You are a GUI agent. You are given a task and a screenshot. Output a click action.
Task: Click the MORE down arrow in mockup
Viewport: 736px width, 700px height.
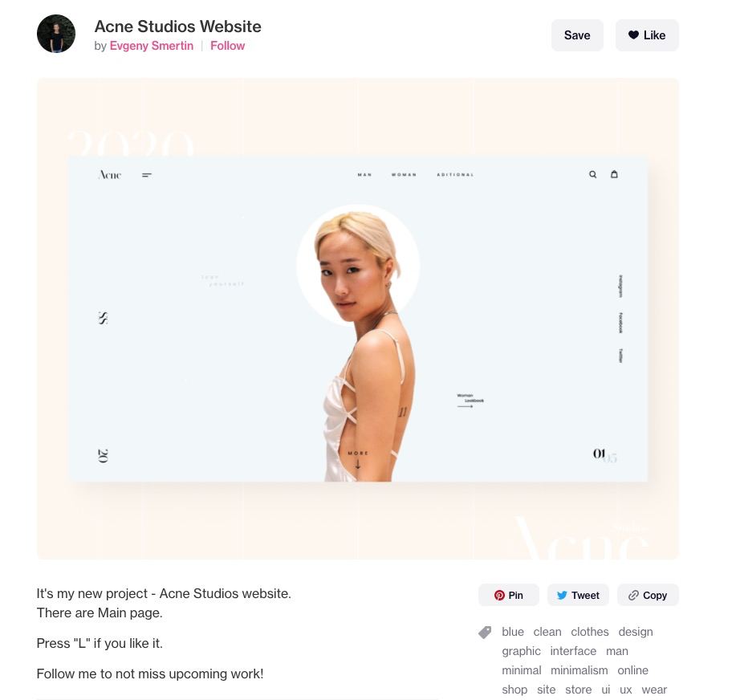[x=358, y=460]
